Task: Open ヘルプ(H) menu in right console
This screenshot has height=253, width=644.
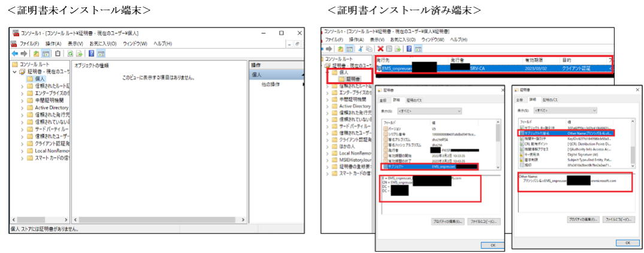Action: click(459, 40)
